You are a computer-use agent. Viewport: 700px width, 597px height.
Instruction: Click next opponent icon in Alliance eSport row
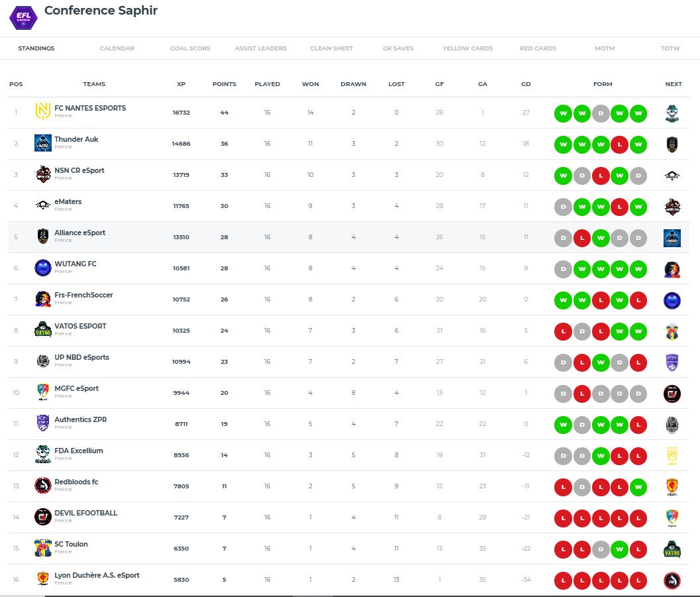pos(672,238)
